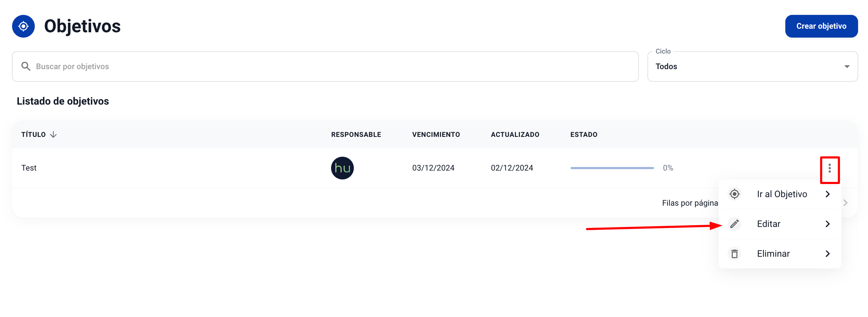868x317 pixels.
Task: Click the chevron on the Eliminar item
Action: point(828,254)
